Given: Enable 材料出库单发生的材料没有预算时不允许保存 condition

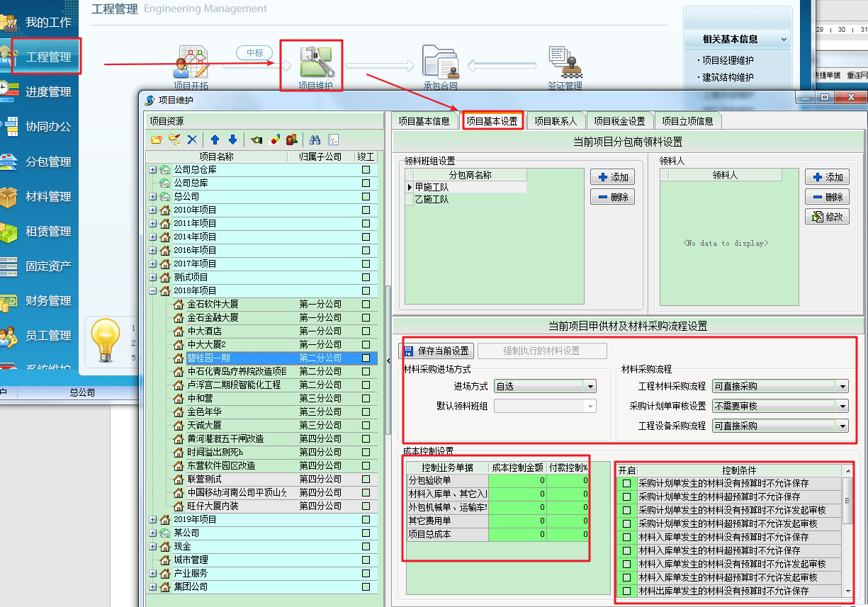Looking at the screenshot, I should (626, 591).
